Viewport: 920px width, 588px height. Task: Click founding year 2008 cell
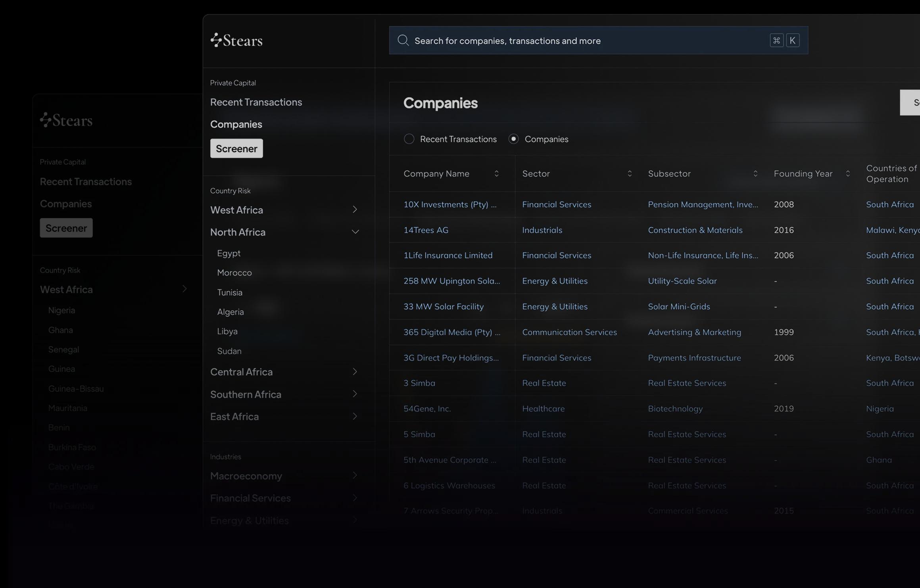(784, 204)
